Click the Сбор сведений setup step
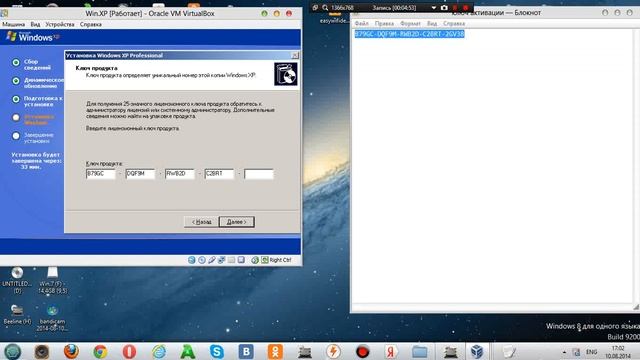The image size is (640, 360). [37, 64]
